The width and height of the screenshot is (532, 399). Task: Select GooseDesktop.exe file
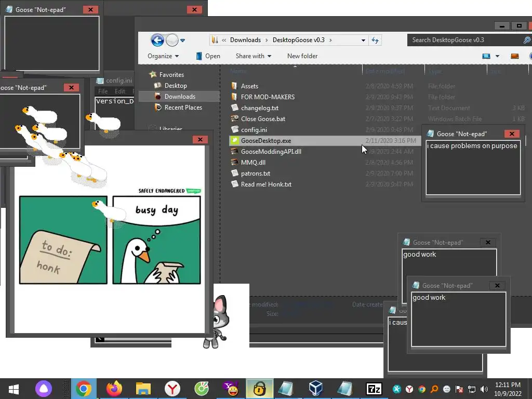pos(266,140)
